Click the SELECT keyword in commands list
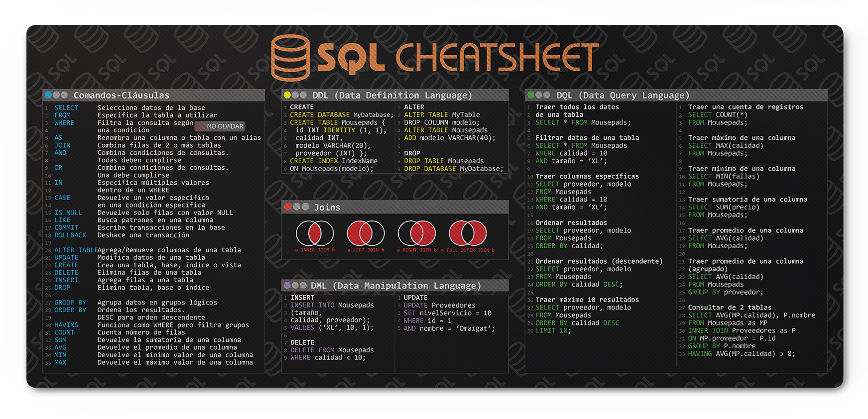This screenshot has height=419, width=868. (66, 108)
